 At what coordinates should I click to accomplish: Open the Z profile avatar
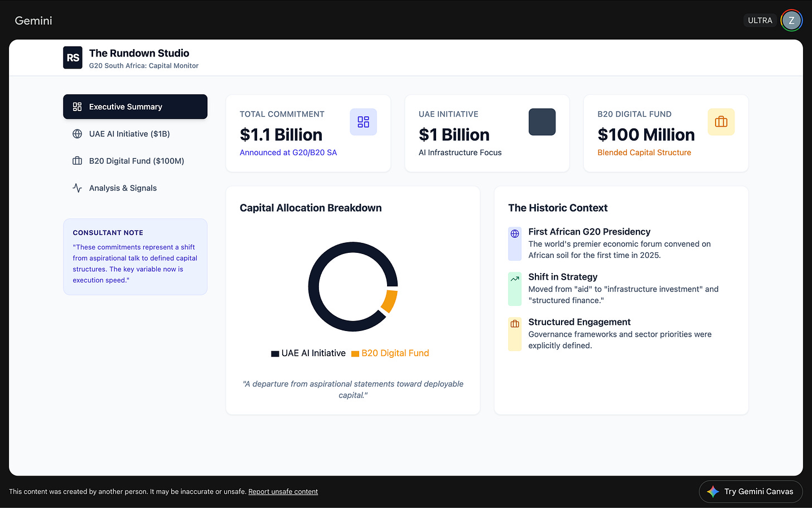(x=791, y=21)
